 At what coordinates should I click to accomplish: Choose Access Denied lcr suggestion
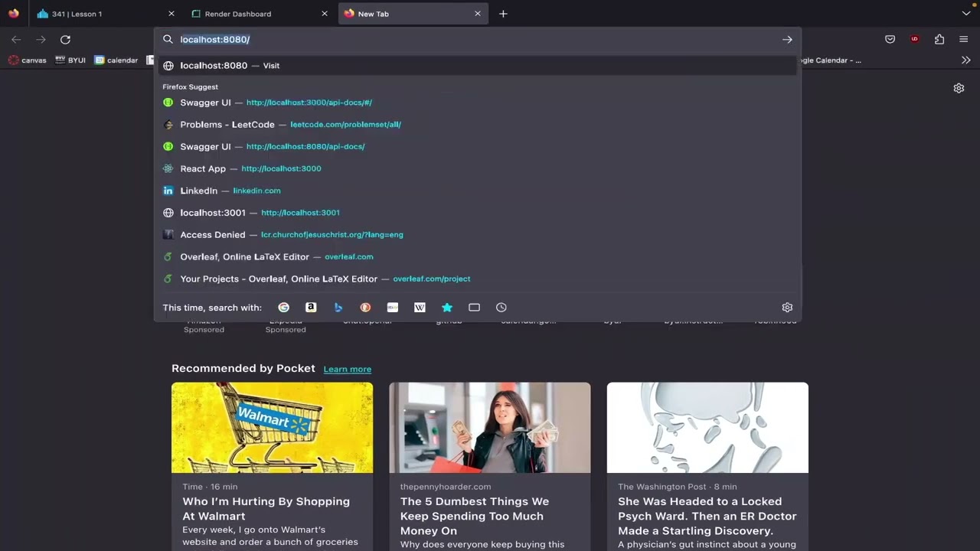[478, 235]
